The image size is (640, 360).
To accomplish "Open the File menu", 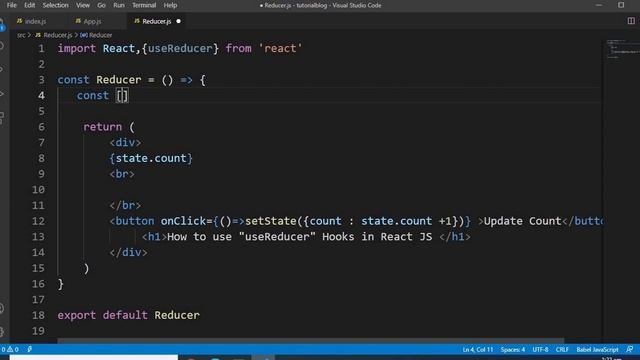I will click(11, 5).
